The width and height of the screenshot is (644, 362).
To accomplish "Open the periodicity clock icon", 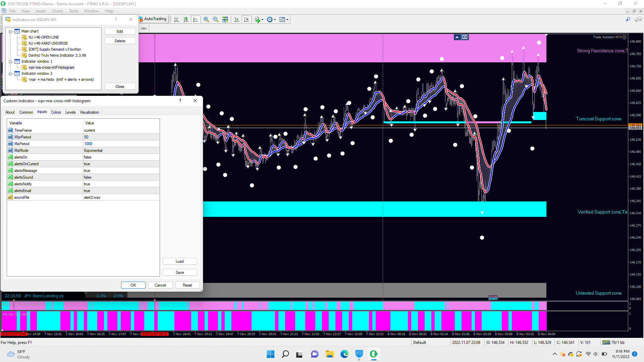I will (x=270, y=19).
